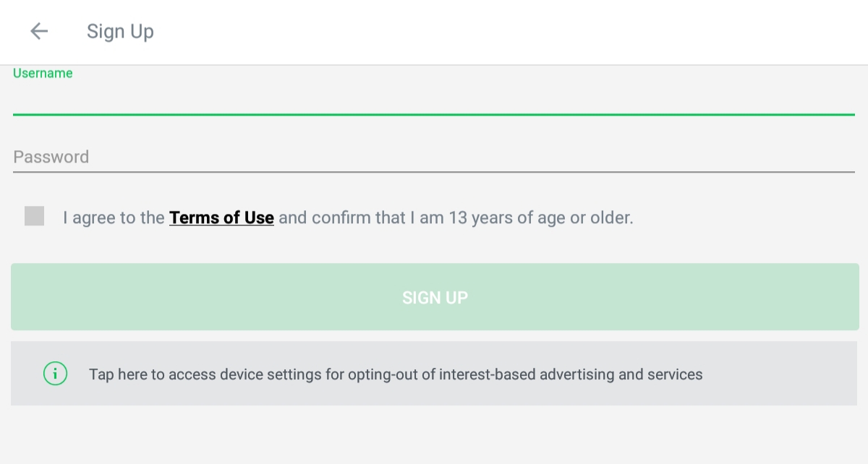Viewport: 868px width, 464px height.
Task: Tap the circled info icon
Action: click(x=56, y=374)
